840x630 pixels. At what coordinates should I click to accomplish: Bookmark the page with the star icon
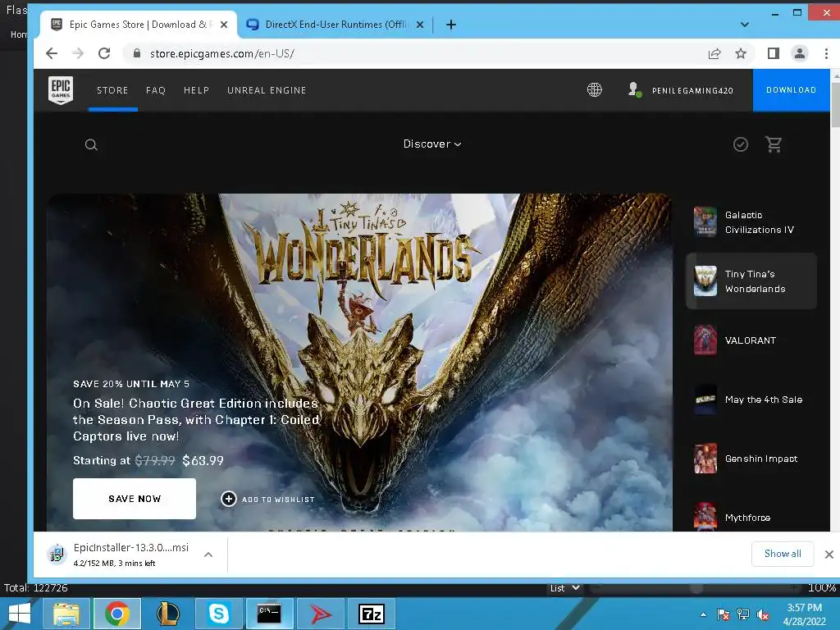pos(741,53)
